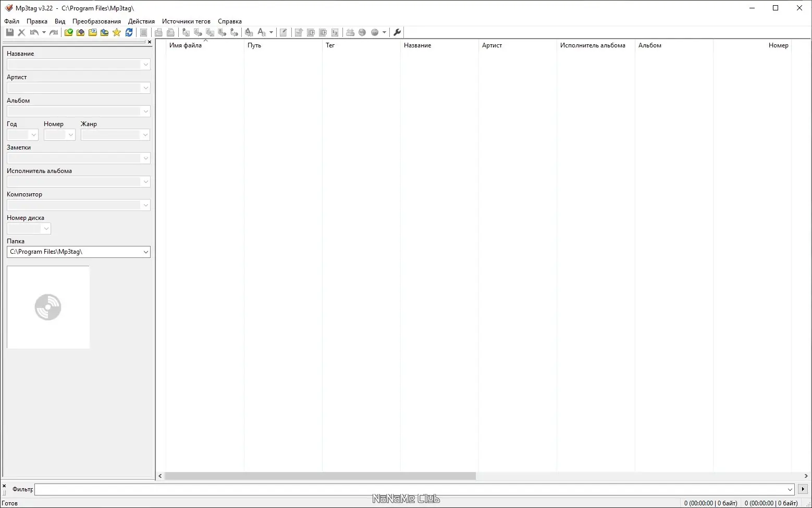This screenshot has height=508, width=812.
Task: Open the Альбом field dropdown
Action: coord(145,111)
